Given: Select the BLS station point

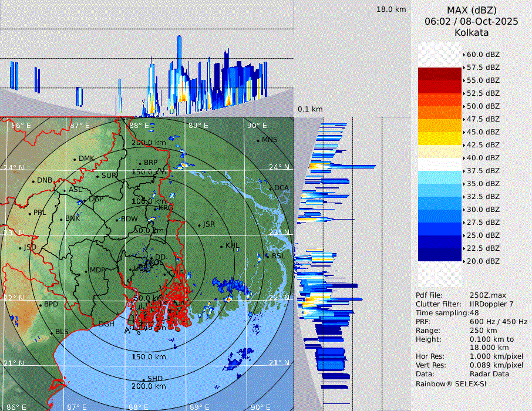Looking at the screenshot, I should click(52, 332).
